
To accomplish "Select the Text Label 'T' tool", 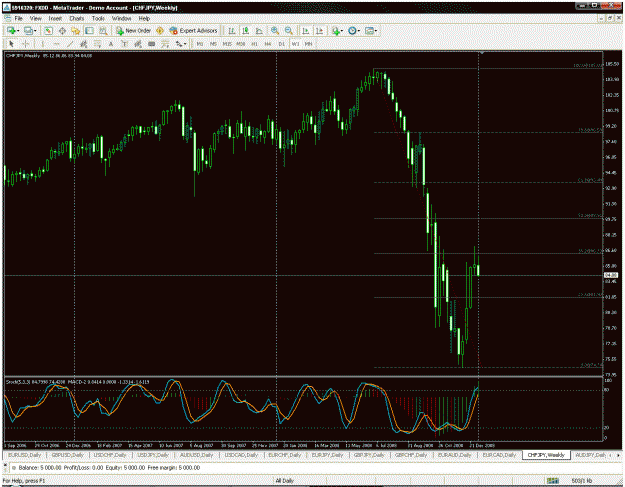I will pyautogui.click(x=124, y=44).
